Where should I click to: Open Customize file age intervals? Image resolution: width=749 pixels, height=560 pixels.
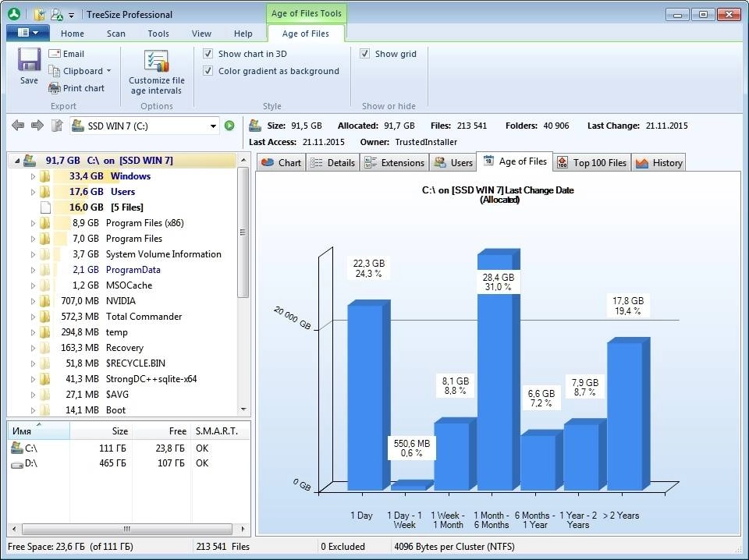click(157, 73)
